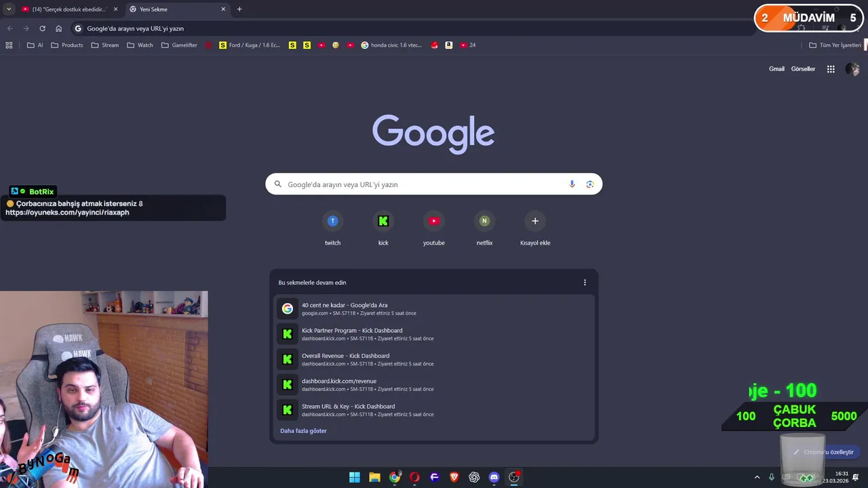
Task: Open the oyuneks.com donation link in chat
Action: tap(67, 212)
